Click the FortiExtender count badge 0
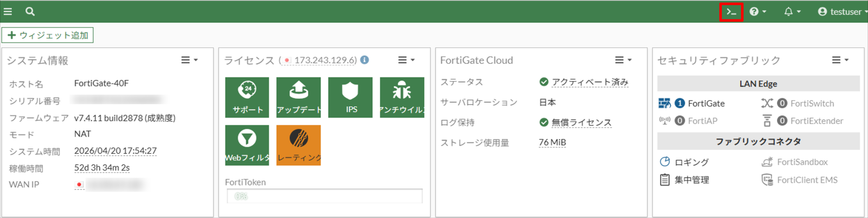868x218 pixels. click(782, 121)
